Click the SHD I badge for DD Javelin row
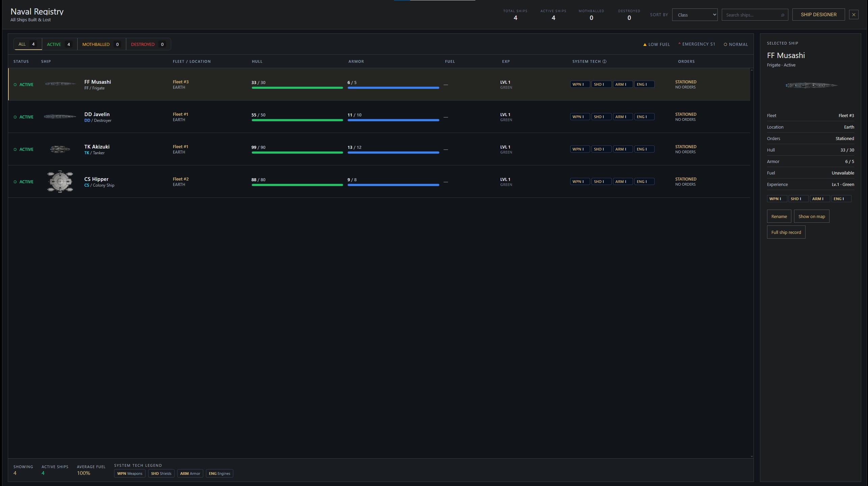Viewport: 868px width, 486px height. [x=601, y=117]
